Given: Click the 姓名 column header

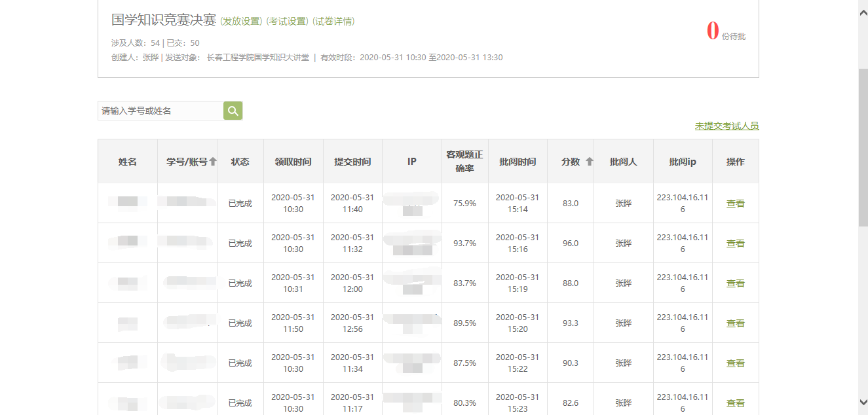Looking at the screenshot, I should tap(128, 162).
